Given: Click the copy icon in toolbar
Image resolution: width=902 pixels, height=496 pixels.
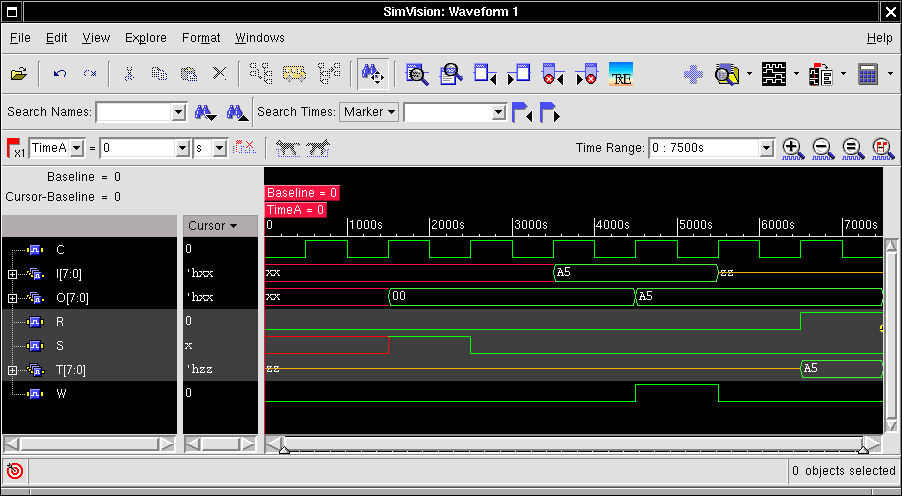Looking at the screenshot, I should pos(159,74).
